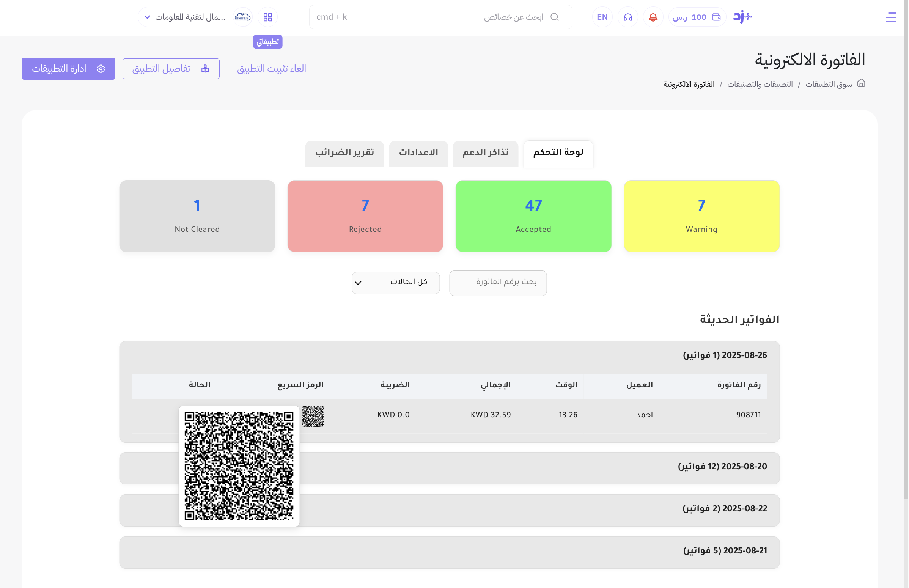Click the Zid logo icon
Viewport: 909px width, 588px height.
(x=742, y=17)
